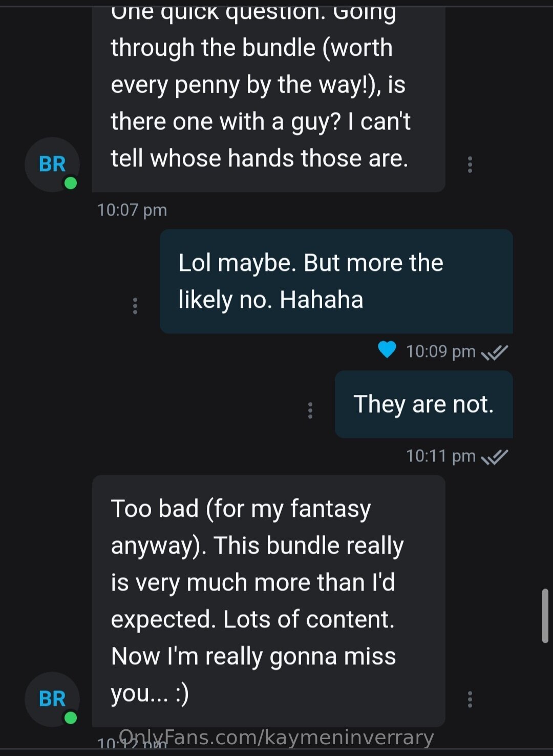The height and width of the screenshot is (756, 553).
Task: Select the "They are not." message bubble
Action: (x=424, y=404)
